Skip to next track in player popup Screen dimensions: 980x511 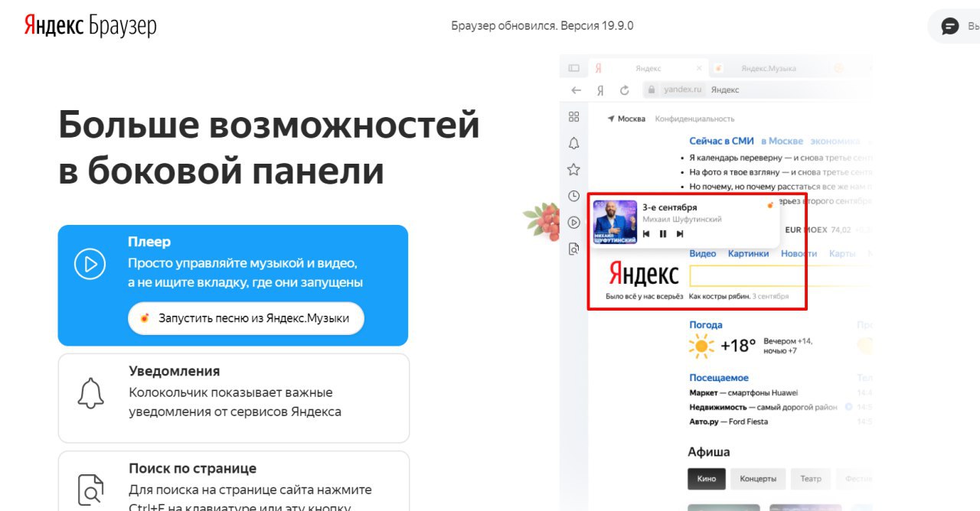coord(680,234)
